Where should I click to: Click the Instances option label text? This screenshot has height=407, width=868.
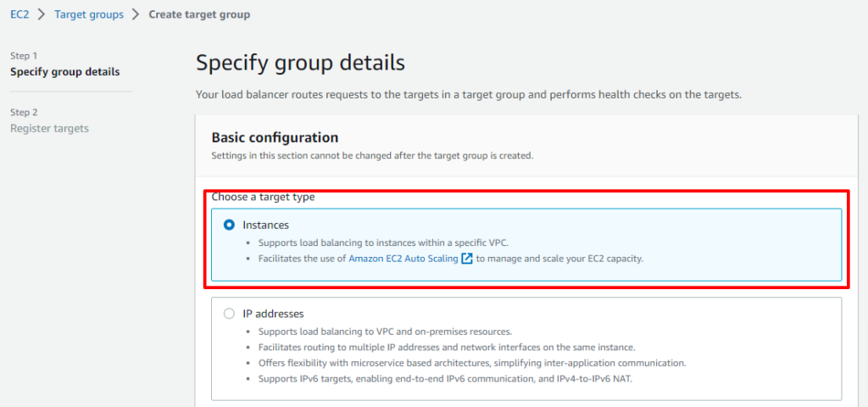265,225
